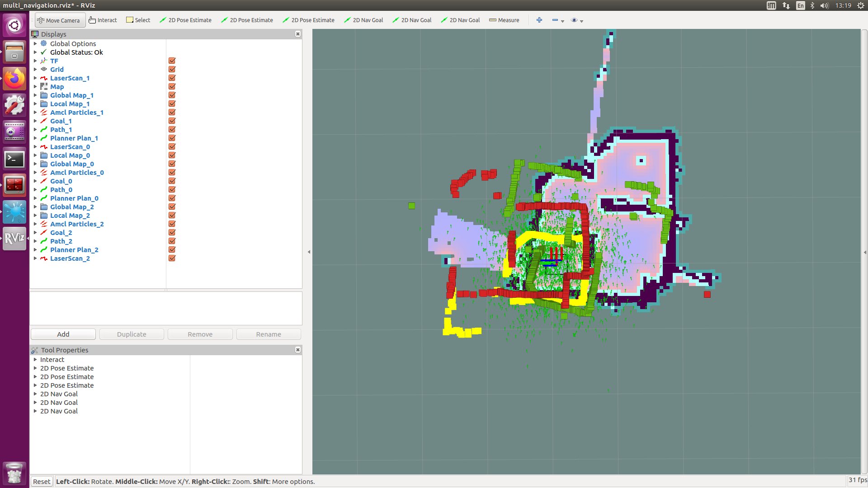Image resolution: width=868 pixels, height=488 pixels.
Task: Click the Reset button in status bar
Action: click(x=42, y=482)
